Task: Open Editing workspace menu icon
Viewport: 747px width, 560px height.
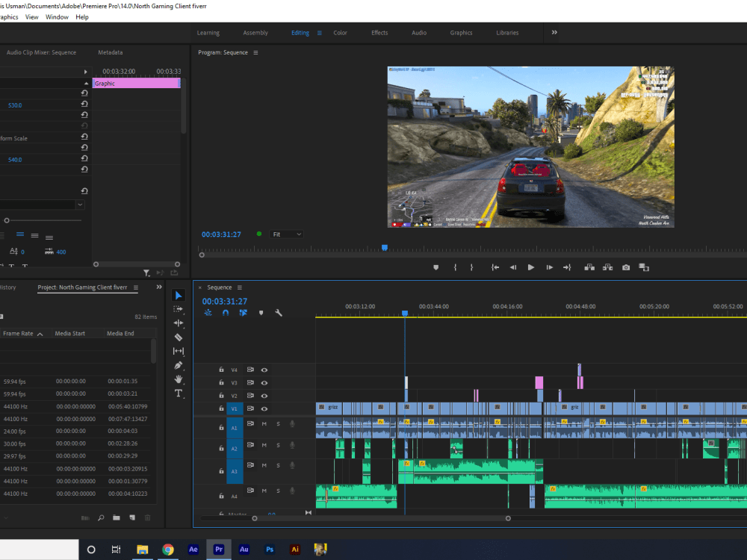Action: click(x=319, y=33)
